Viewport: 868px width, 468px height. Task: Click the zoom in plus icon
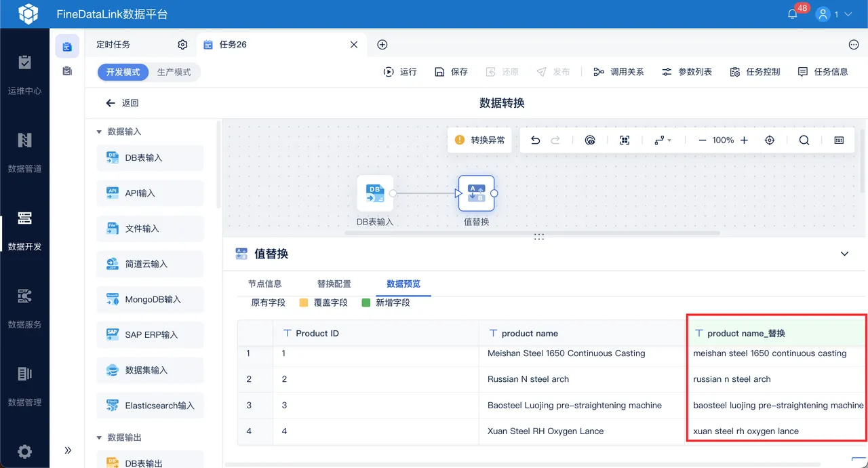pyautogui.click(x=744, y=140)
